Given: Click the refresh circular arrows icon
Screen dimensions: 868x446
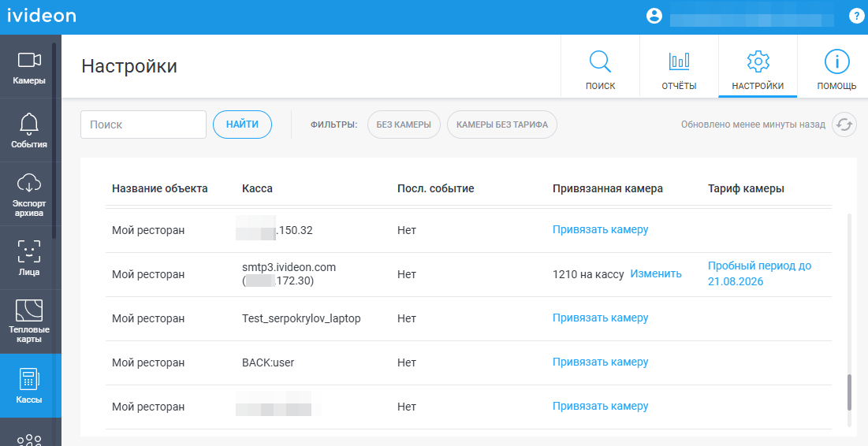Looking at the screenshot, I should coord(844,125).
